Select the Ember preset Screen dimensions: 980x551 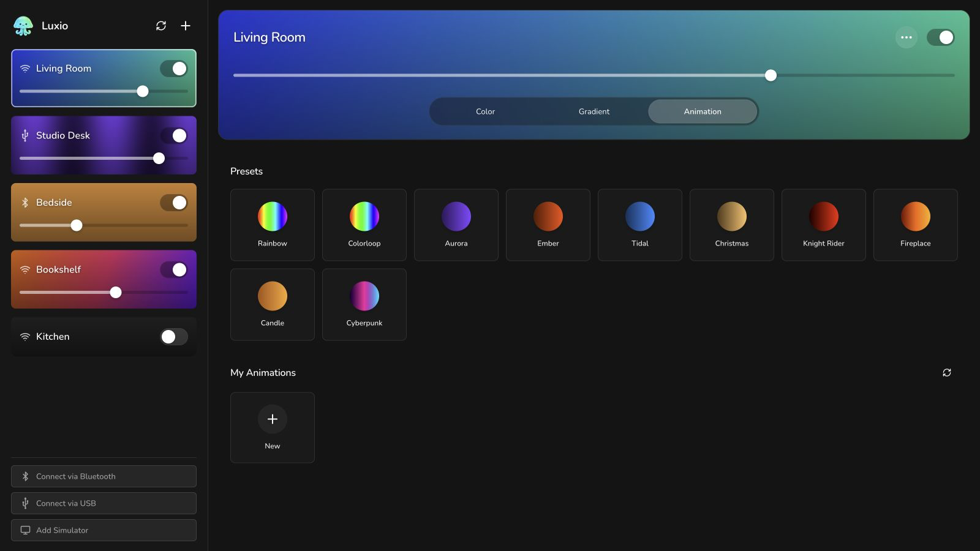click(548, 225)
